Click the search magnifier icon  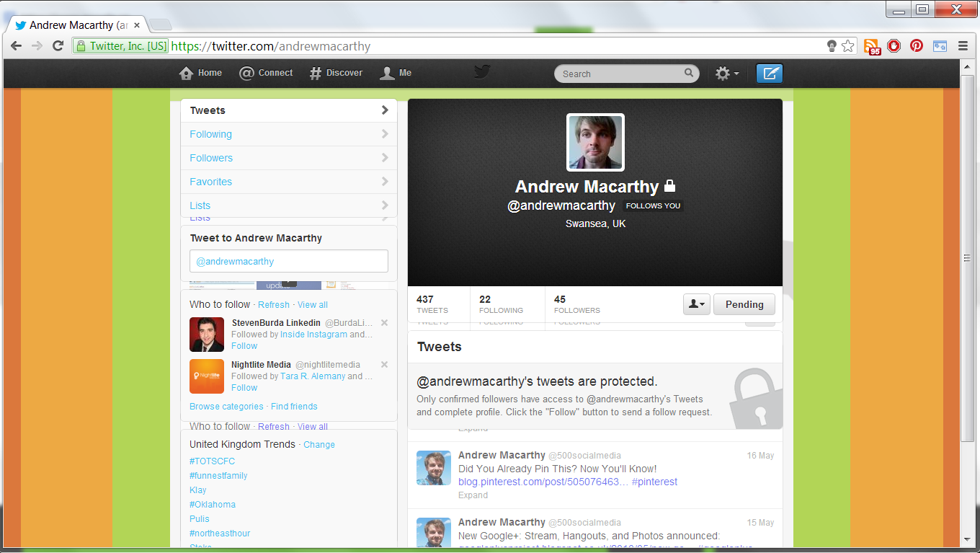689,73
